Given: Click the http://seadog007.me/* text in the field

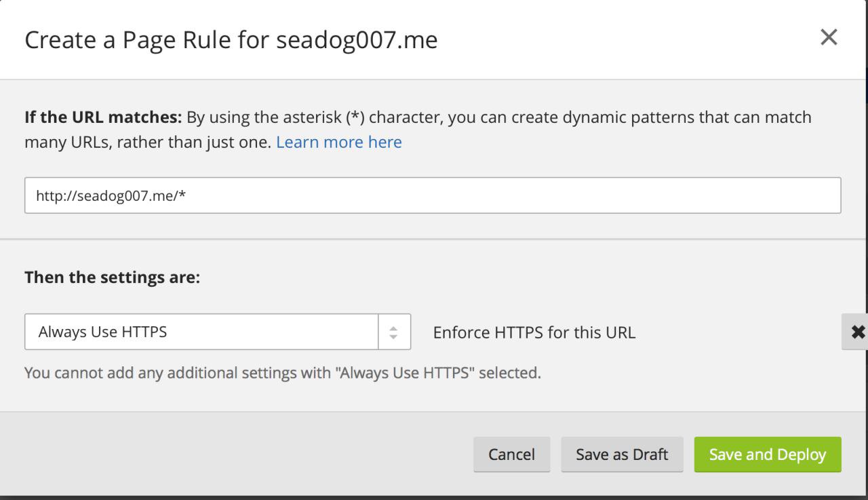Looking at the screenshot, I should [112, 195].
